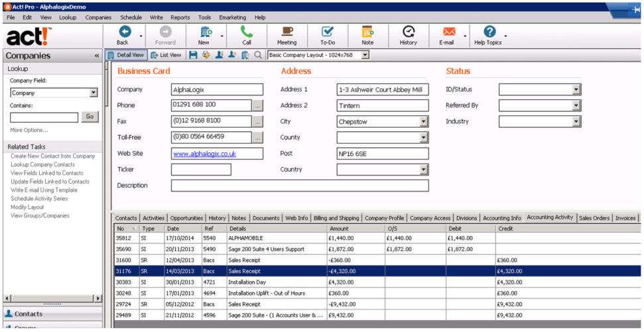Open the Billing and Shipping tab

coord(336,218)
